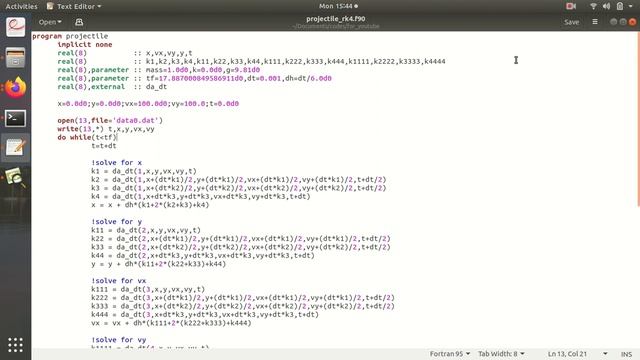
Task: Click the vertical scrollbar of the editor
Action: coord(638,119)
